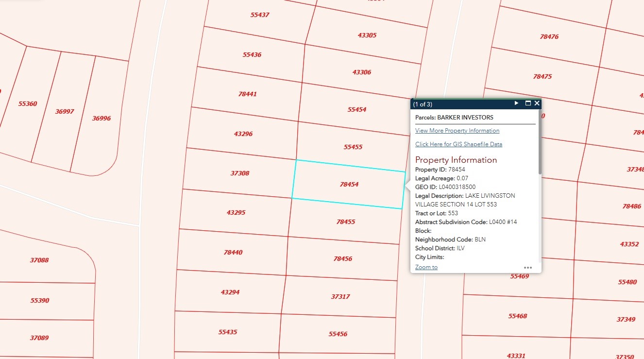Select parcel 43305 on the map
The image size is (644, 359).
point(367,35)
